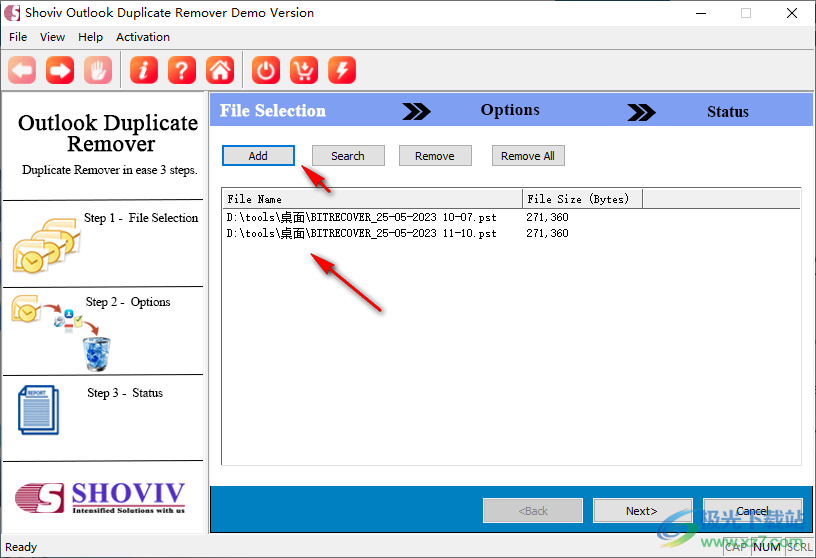Screen dimensions: 816x558
Task: Open the Help menu
Action: point(91,37)
